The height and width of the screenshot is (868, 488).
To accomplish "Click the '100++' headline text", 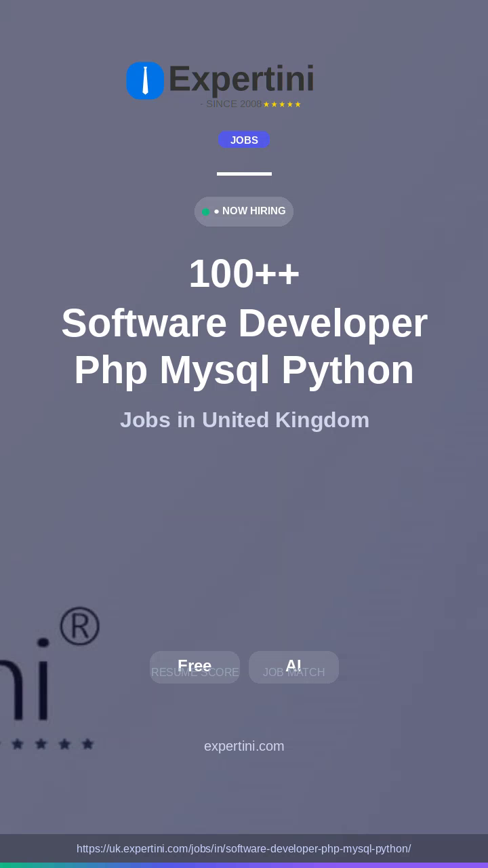I will click(244, 274).
